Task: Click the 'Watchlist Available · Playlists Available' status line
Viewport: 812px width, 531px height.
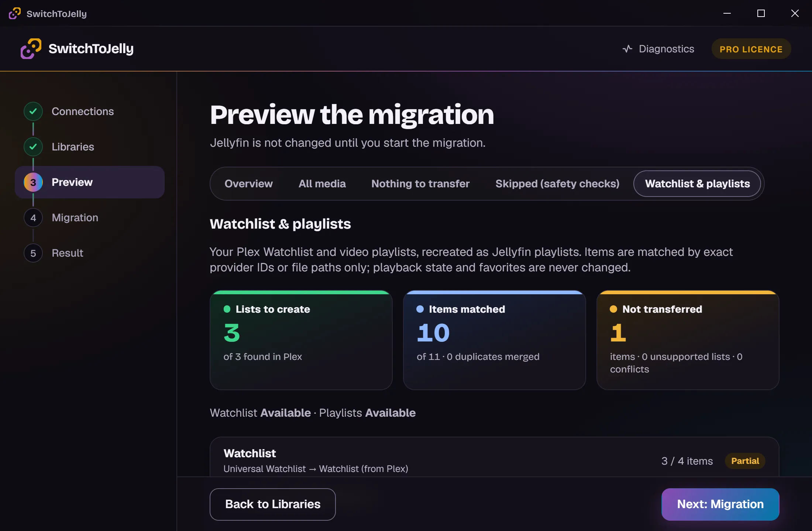Action: tap(313, 413)
